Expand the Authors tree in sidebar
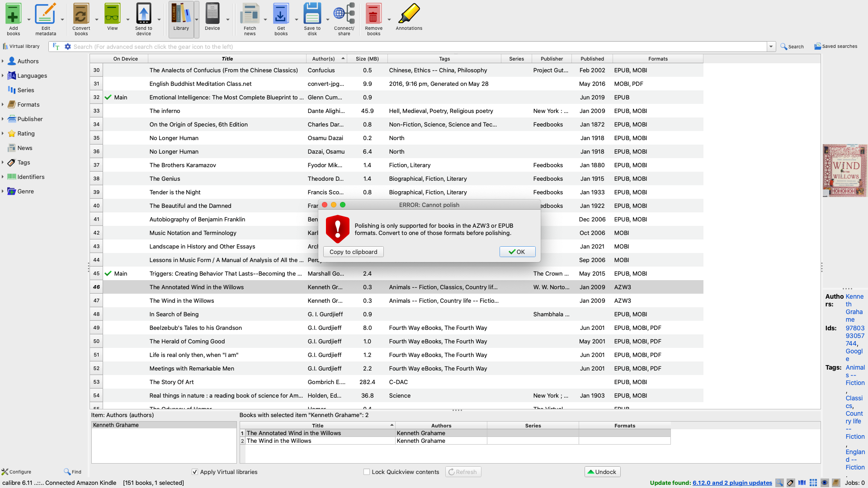Viewport: 868px width, 488px height. 3,61
